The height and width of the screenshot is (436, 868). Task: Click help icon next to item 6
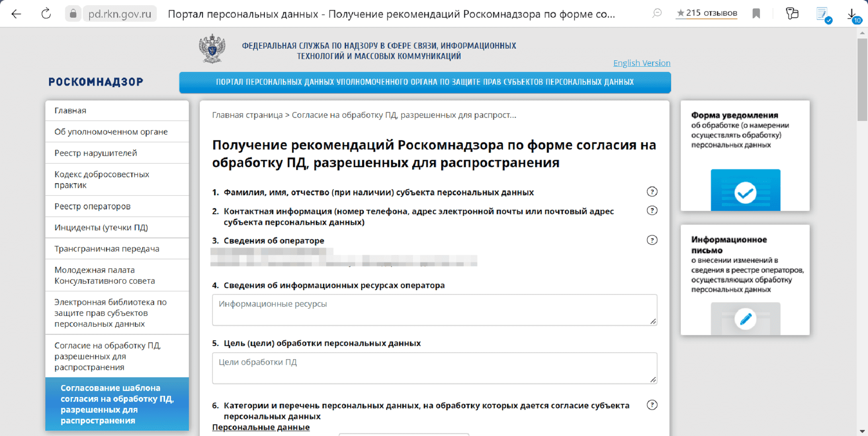coord(652,405)
